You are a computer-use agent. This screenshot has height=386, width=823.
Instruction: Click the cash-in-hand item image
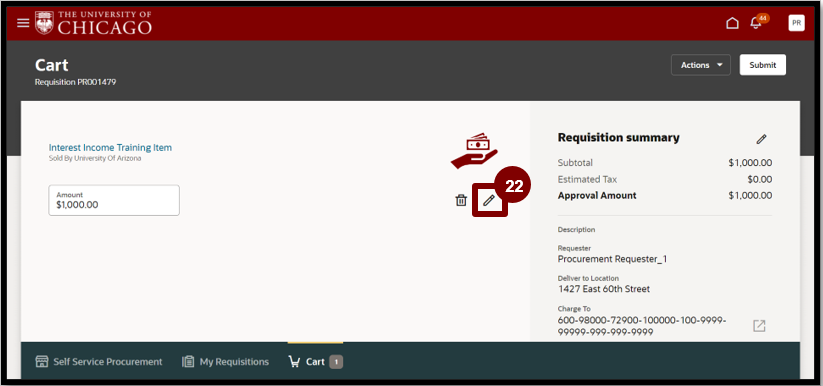click(474, 151)
